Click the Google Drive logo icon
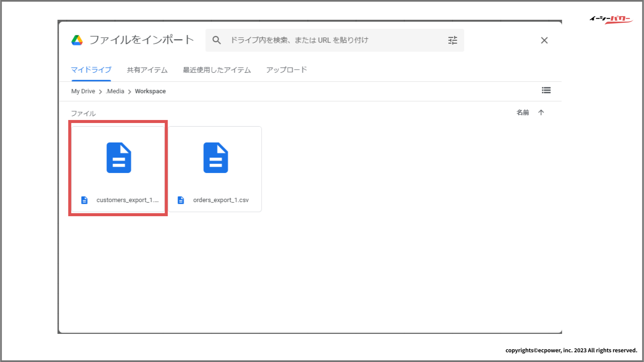Screen dimensions: 644x362 [77, 40]
